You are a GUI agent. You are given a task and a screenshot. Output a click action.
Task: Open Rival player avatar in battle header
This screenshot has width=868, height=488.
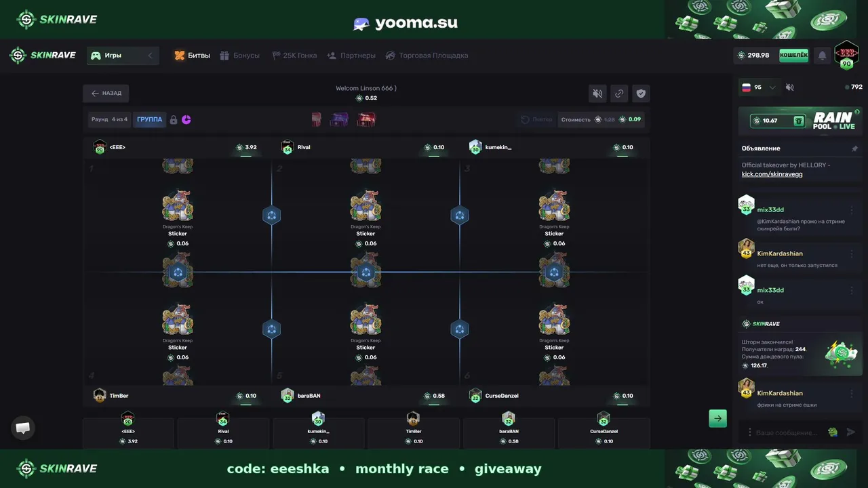(288, 147)
